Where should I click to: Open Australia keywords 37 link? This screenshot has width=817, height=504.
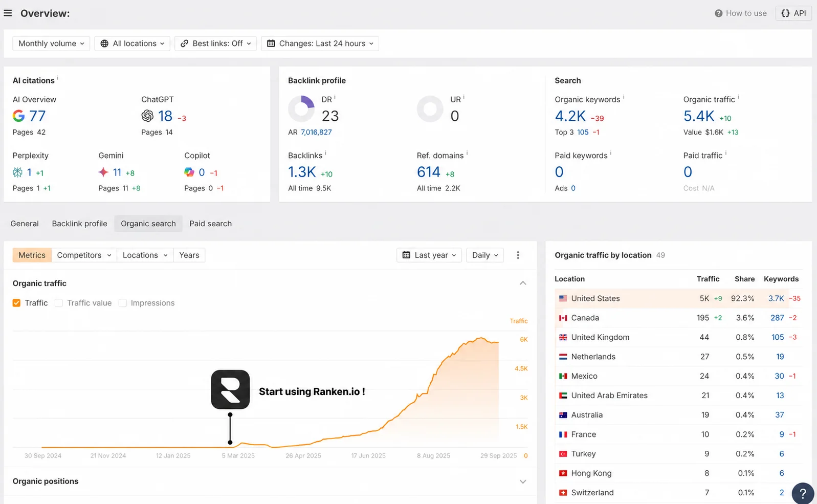780,415
